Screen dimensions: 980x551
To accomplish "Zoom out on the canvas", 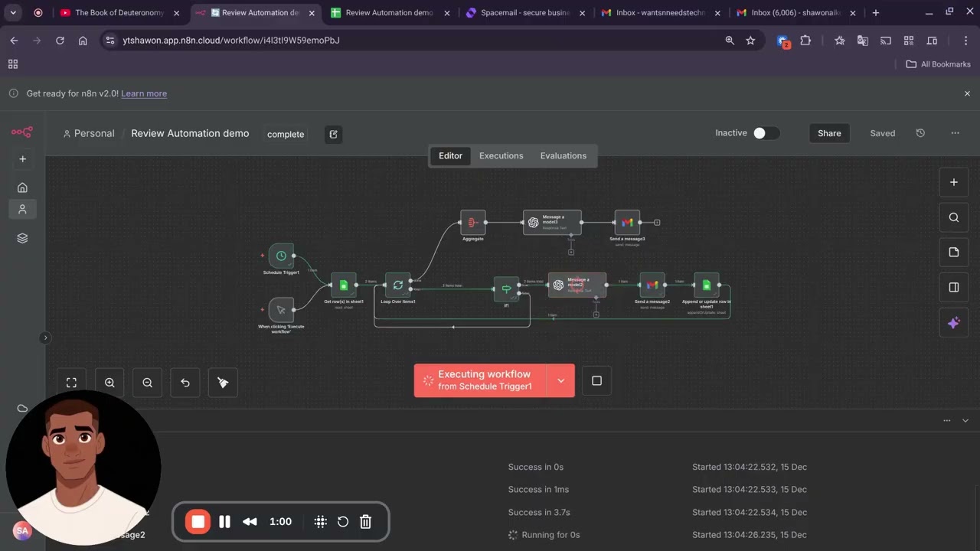I will (147, 383).
